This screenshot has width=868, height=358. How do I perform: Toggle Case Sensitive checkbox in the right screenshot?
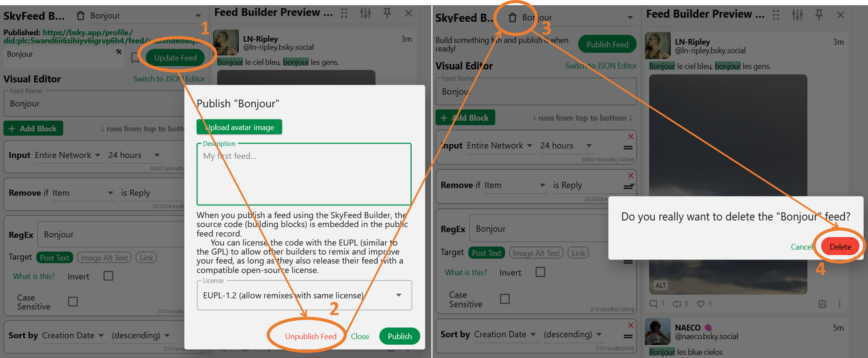pyautogui.click(x=505, y=299)
